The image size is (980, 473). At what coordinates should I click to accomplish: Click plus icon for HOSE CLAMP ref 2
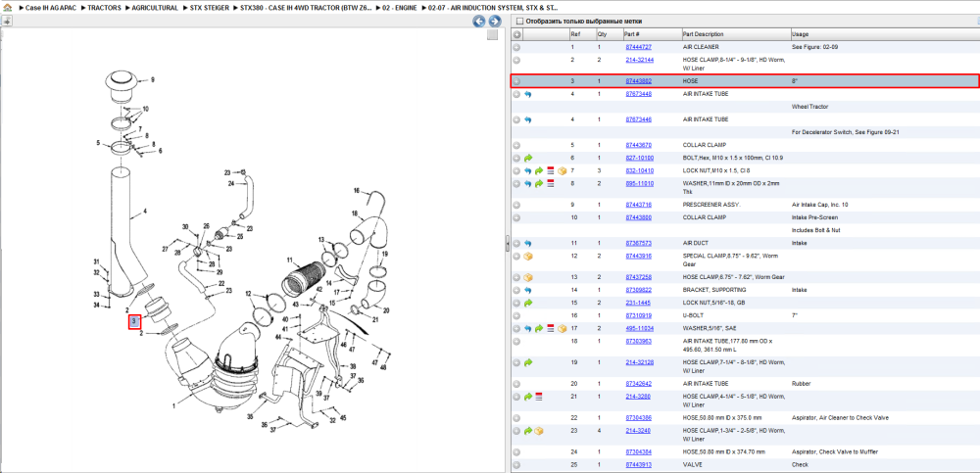tap(516, 60)
